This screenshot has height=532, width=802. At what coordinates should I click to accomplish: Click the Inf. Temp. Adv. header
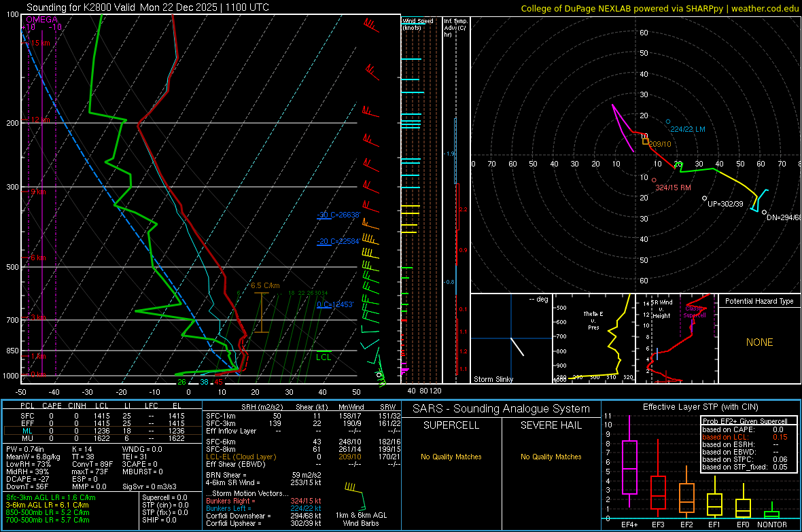pos(455,28)
